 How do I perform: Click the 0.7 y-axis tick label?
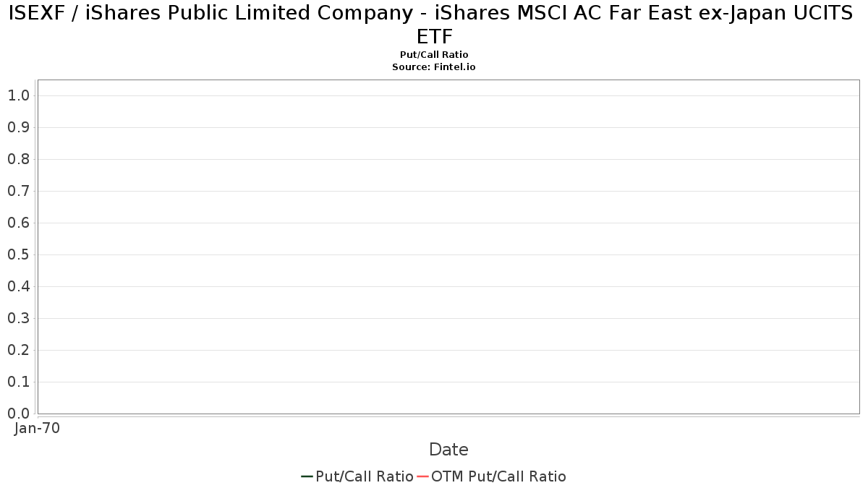[x=18, y=191]
